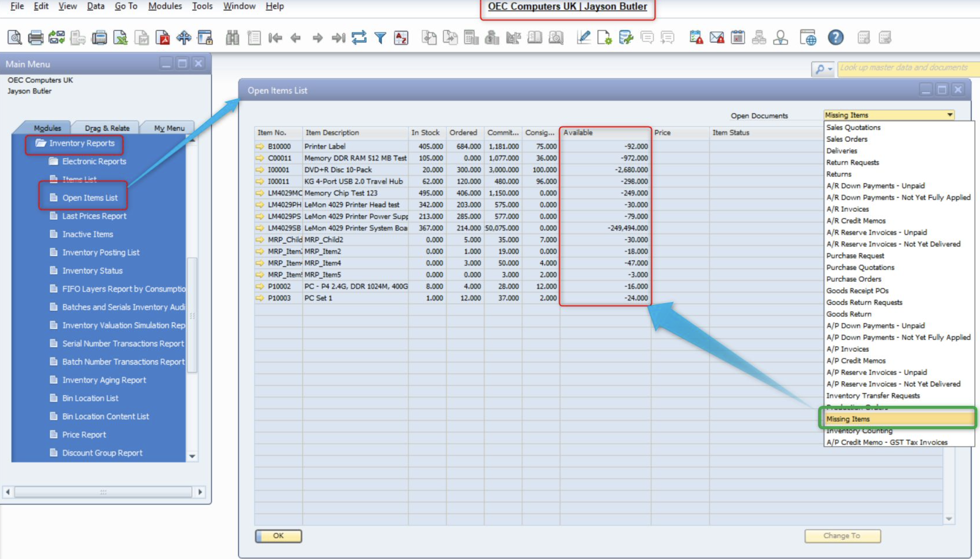Click the Filter funnel icon
Screen dimensions: 980x559
[x=380, y=38]
